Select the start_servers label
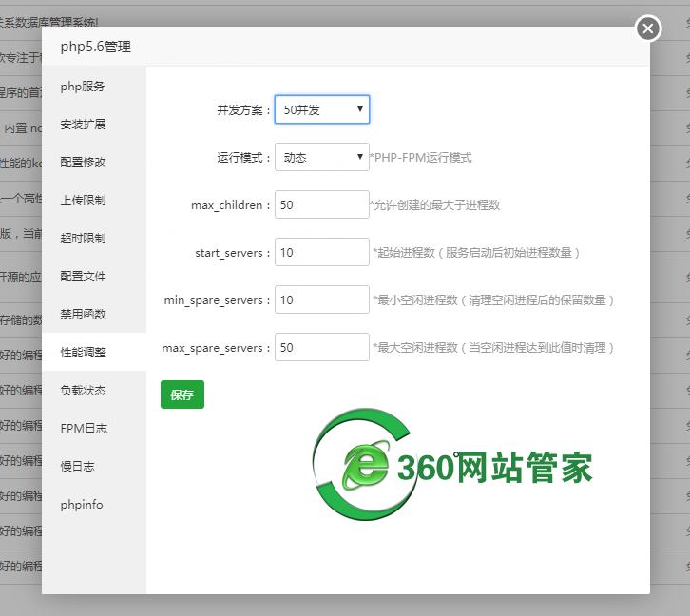 [x=233, y=253]
